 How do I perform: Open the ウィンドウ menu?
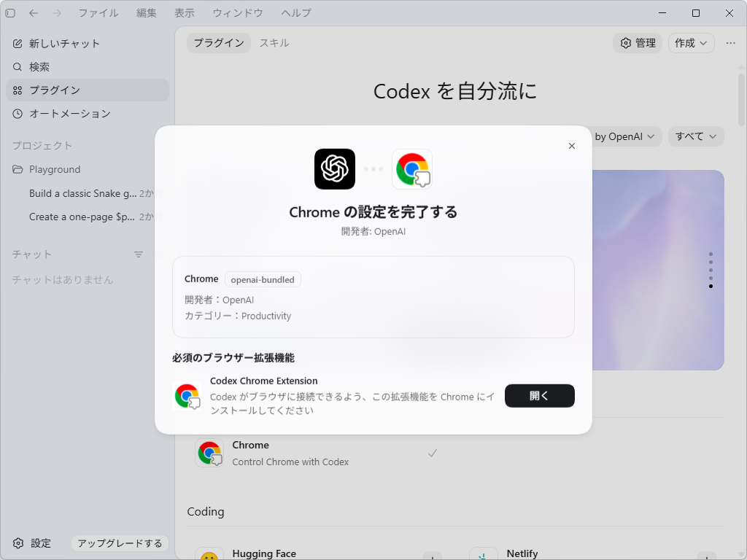tap(238, 13)
